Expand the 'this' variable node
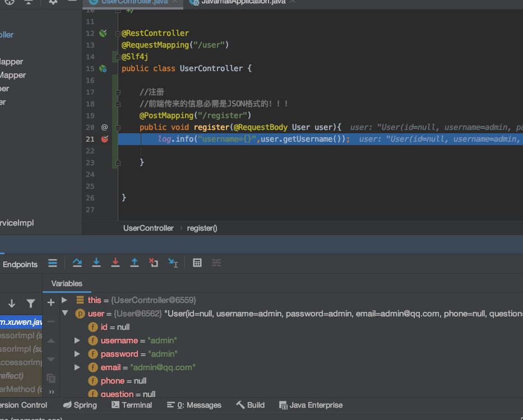This screenshot has height=420, width=523. [65, 300]
